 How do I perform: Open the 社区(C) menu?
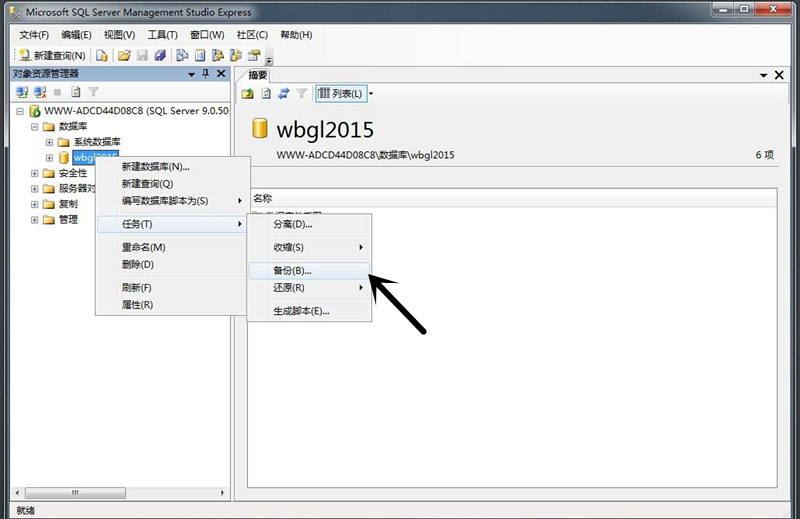252,35
